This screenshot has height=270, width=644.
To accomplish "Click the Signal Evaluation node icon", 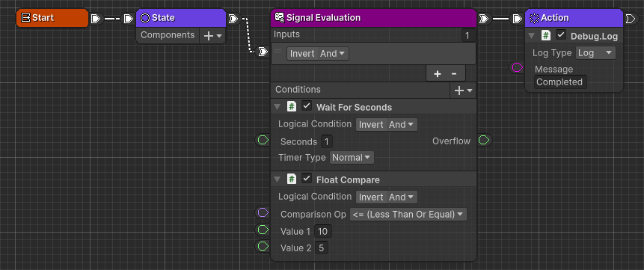I will click(x=280, y=18).
